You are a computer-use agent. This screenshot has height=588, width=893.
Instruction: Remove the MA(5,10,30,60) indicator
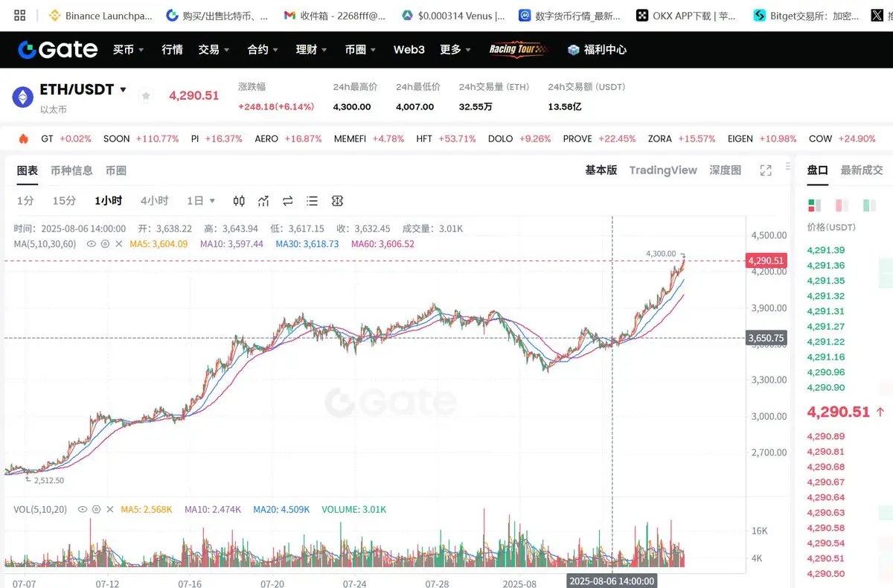[x=119, y=243]
